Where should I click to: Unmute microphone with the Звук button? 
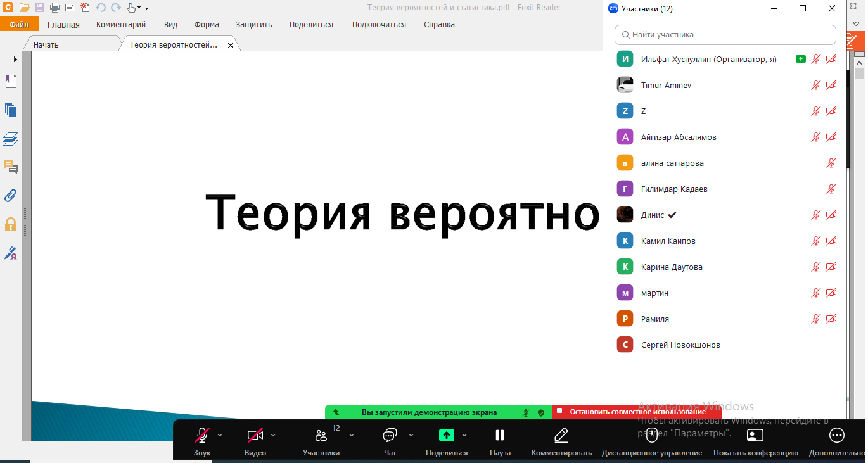pyautogui.click(x=202, y=441)
